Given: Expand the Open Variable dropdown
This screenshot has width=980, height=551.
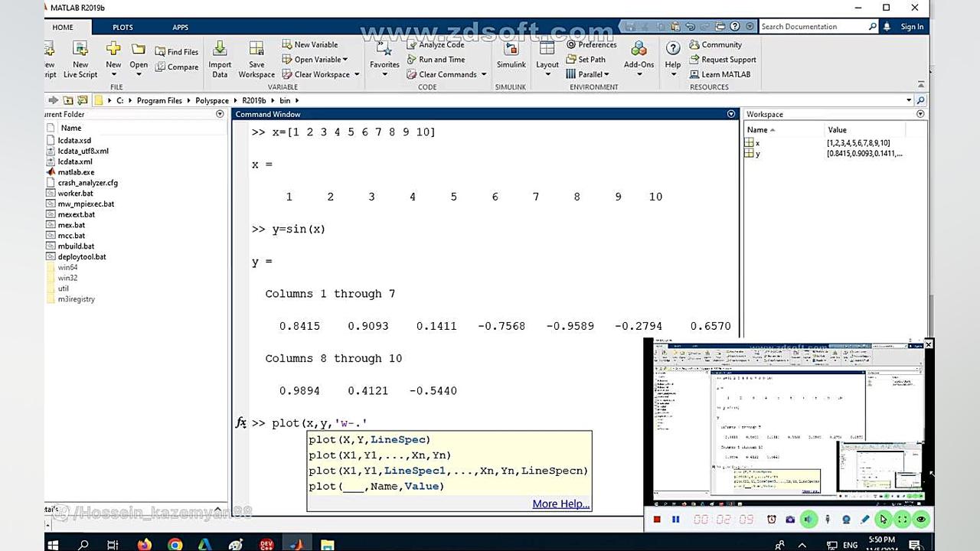Looking at the screenshot, I should 345,60.
